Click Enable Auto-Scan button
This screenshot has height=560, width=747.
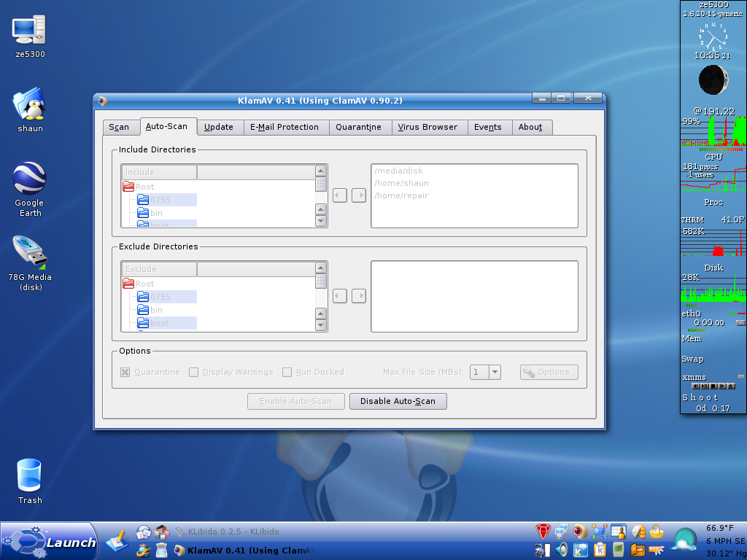296,402
